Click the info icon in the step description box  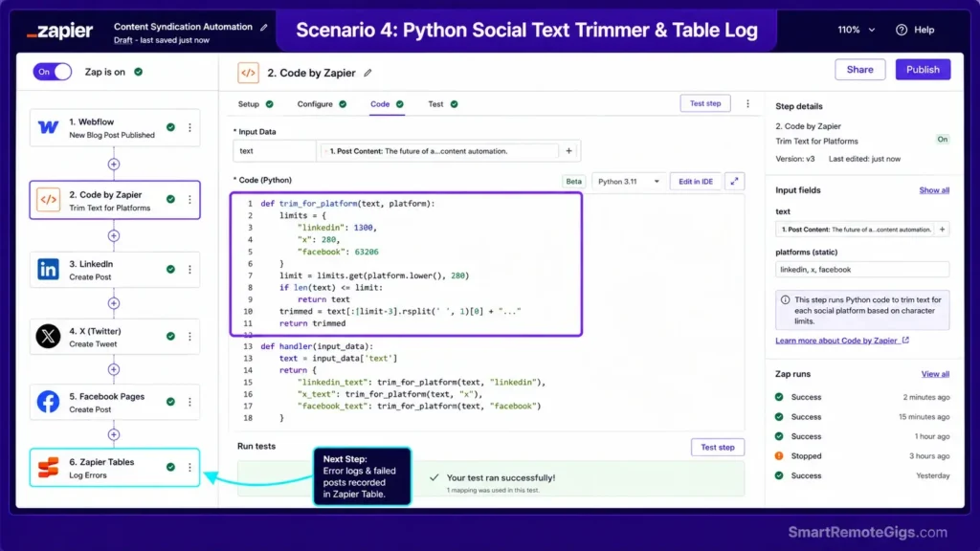coord(785,299)
